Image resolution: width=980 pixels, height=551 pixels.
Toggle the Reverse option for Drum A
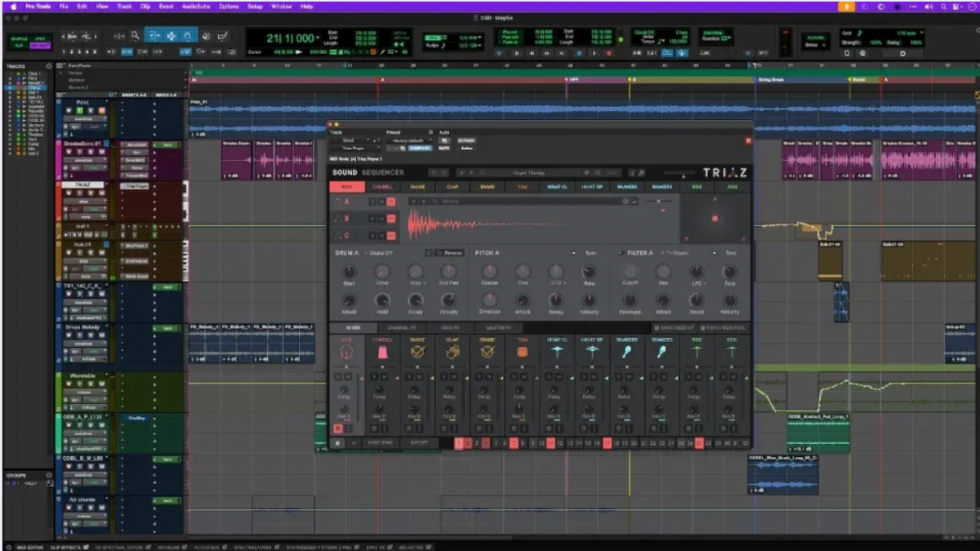(x=450, y=253)
